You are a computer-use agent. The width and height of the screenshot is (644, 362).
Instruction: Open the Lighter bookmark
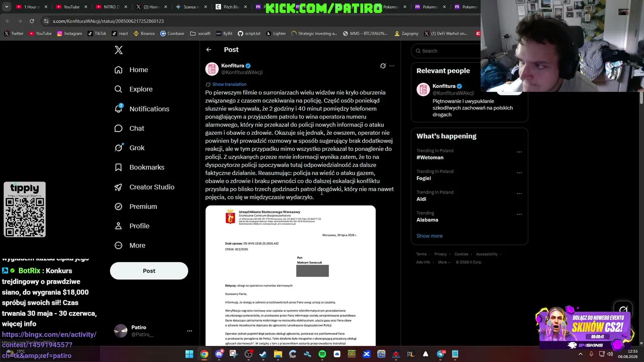point(276,34)
